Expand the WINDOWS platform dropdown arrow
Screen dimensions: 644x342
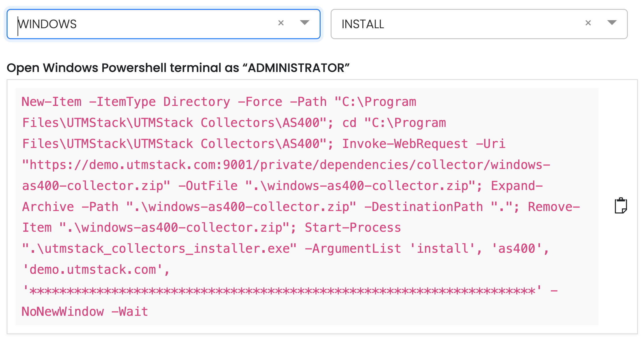(304, 23)
